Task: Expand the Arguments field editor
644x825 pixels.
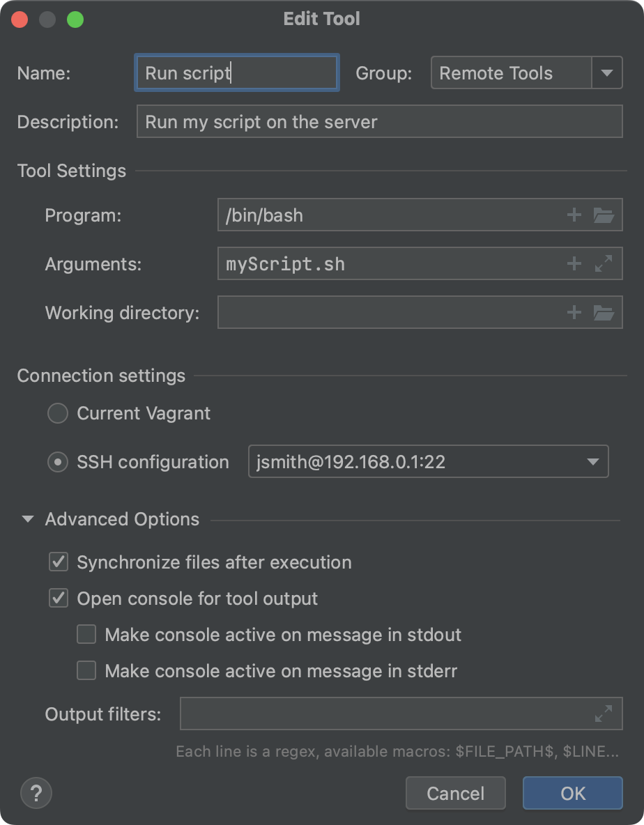Action: point(604,263)
